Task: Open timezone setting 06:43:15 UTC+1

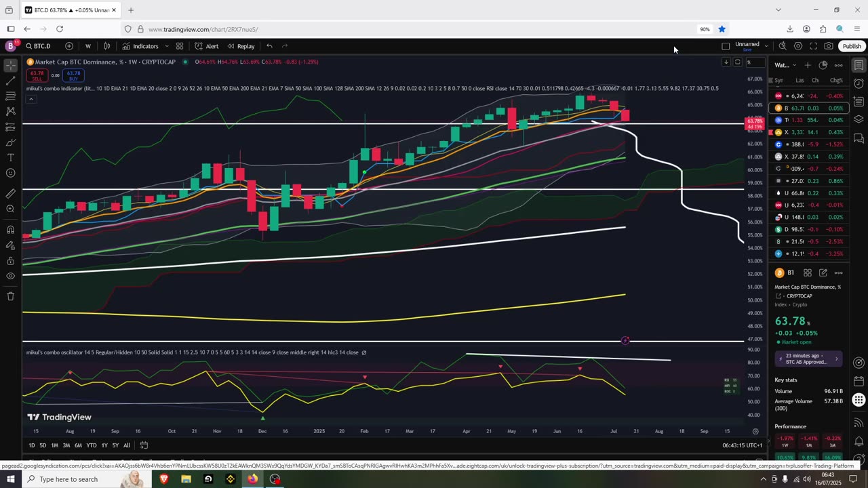Action: [x=742, y=445]
